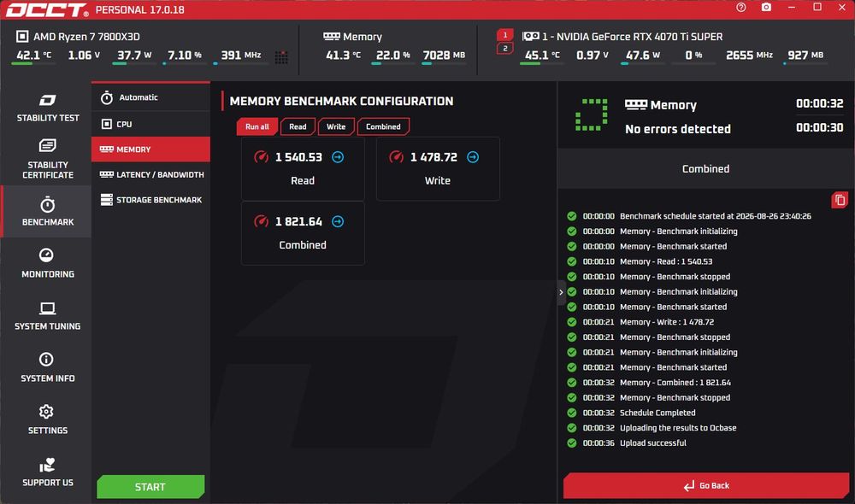Click 'Schedule Completed' log line

coord(657,413)
